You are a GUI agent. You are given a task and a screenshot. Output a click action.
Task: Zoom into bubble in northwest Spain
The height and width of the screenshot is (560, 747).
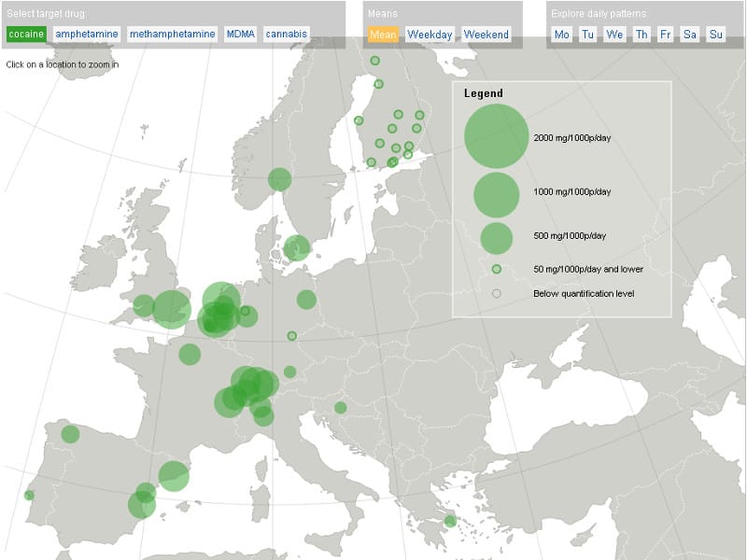[x=70, y=434]
